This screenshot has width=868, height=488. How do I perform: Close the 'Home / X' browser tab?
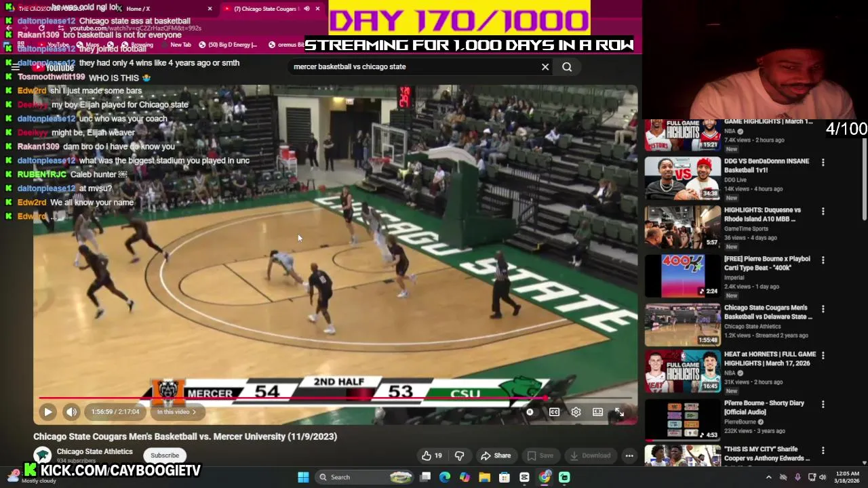[210, 9]
